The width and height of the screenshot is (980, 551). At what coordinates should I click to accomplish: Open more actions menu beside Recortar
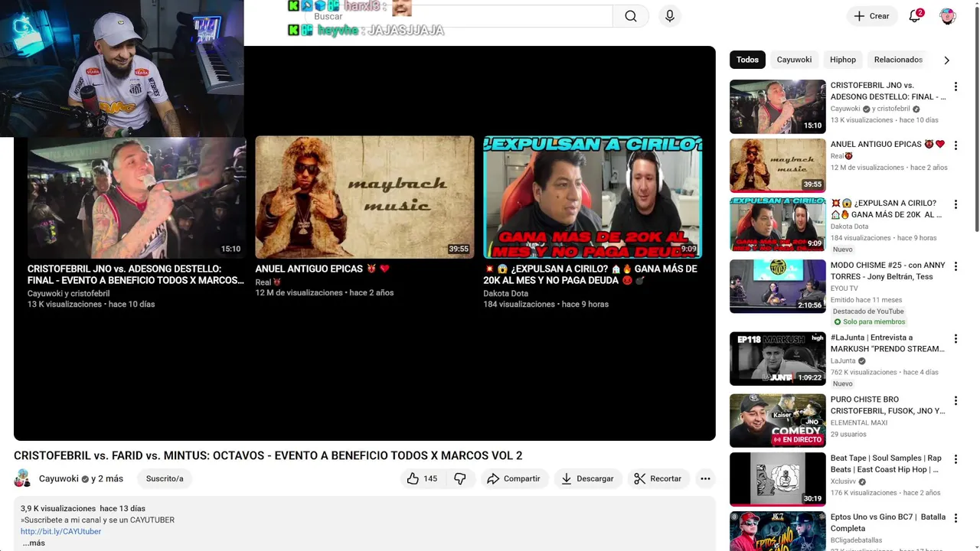705,478
